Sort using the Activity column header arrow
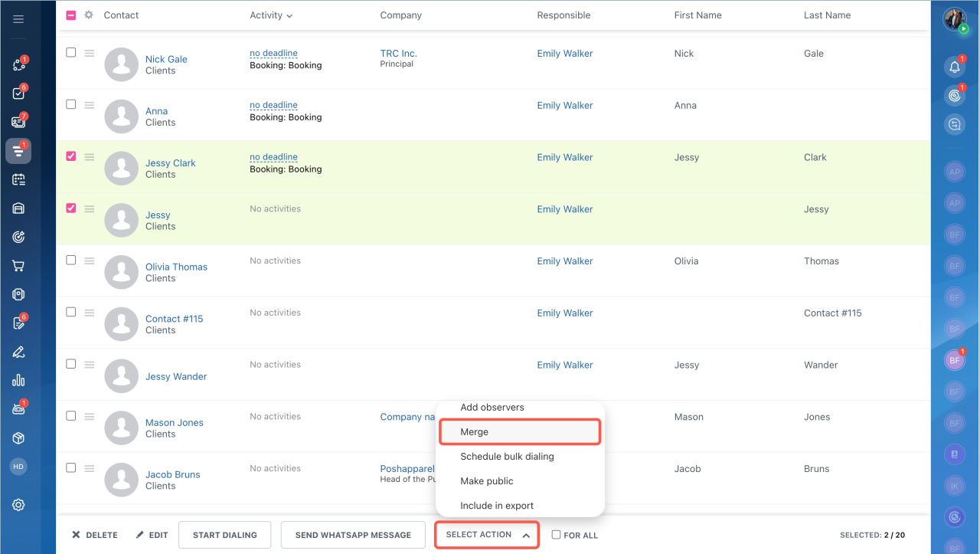 (x=289, y=16)
